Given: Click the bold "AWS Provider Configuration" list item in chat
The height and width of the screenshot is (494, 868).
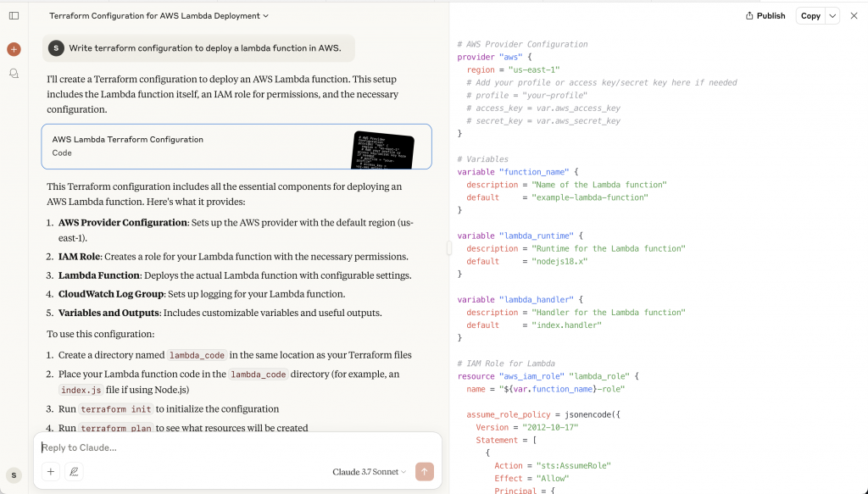Looking at the screenshot, I should click(x=123, y=222).
